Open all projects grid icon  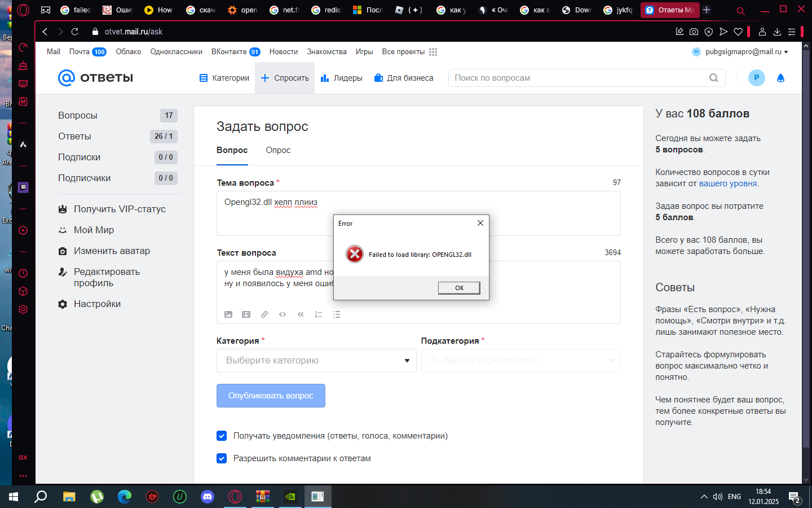tap(433, 52)
